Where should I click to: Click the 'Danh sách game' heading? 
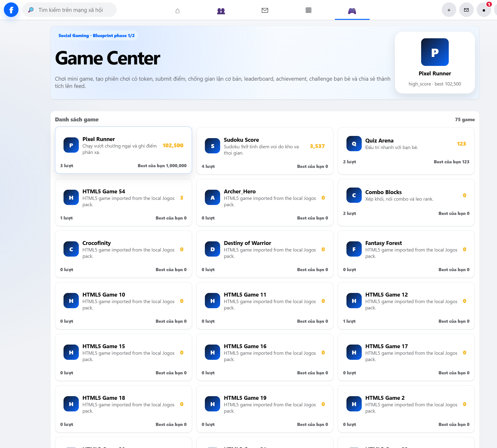77,119
